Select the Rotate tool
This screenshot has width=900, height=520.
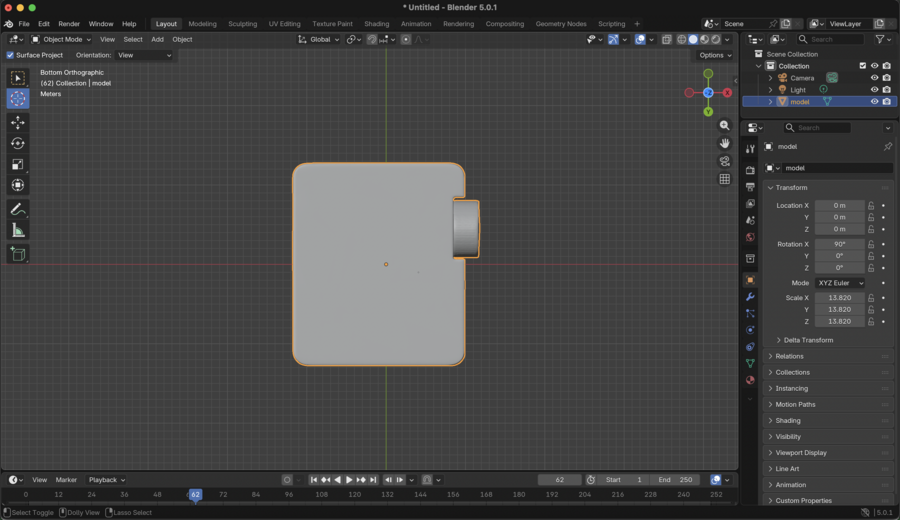tap(18, 143)
